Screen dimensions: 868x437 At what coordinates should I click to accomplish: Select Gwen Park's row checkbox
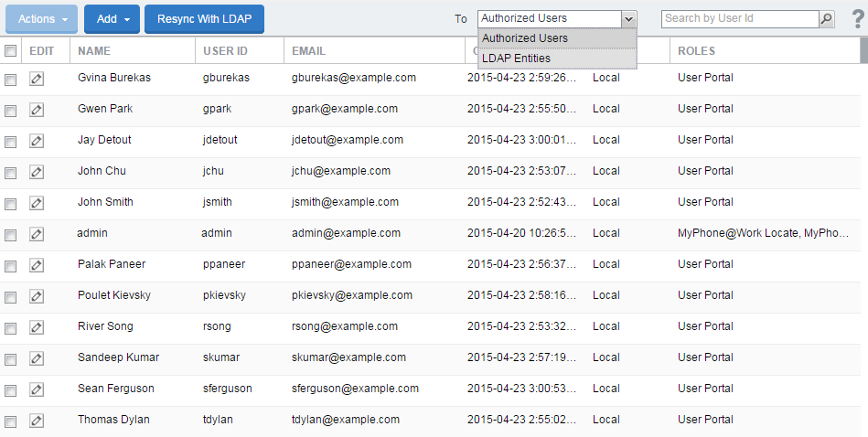point(10,111)
